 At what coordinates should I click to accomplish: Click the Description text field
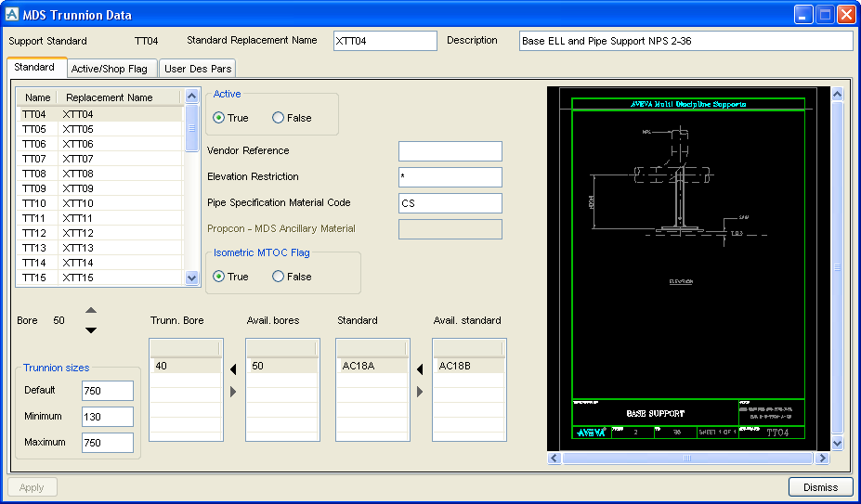[685, 41]
